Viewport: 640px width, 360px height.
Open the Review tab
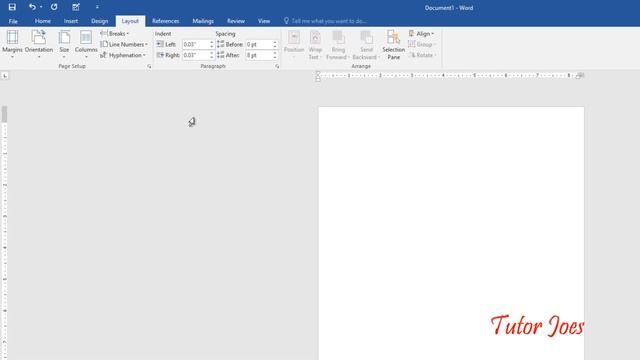(x=236, y=21)
